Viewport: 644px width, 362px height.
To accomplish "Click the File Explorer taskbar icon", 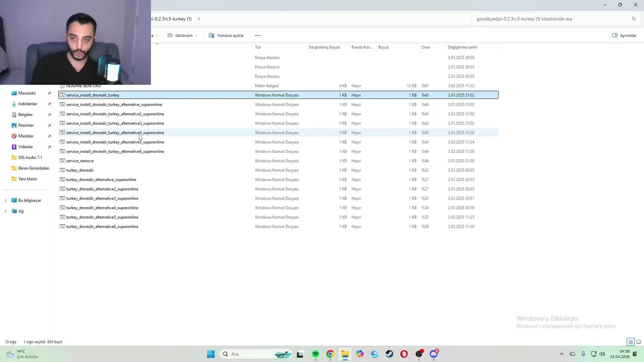I will tap(345, 354).
